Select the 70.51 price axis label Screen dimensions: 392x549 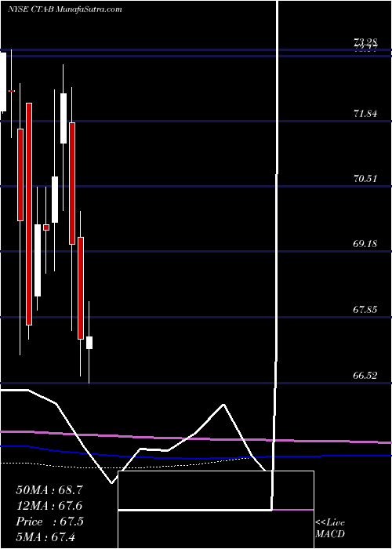tap(365, 179)
